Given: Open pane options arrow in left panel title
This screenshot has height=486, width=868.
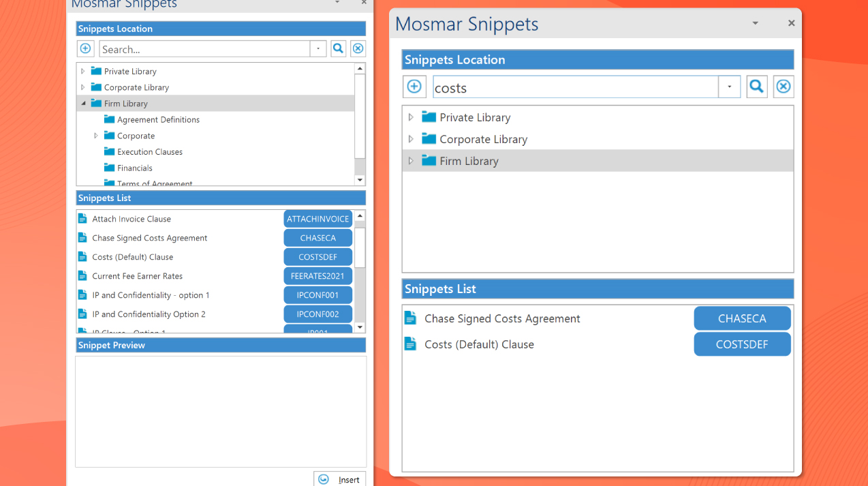Looking at the screenshot, I should (x=337, y=3).
